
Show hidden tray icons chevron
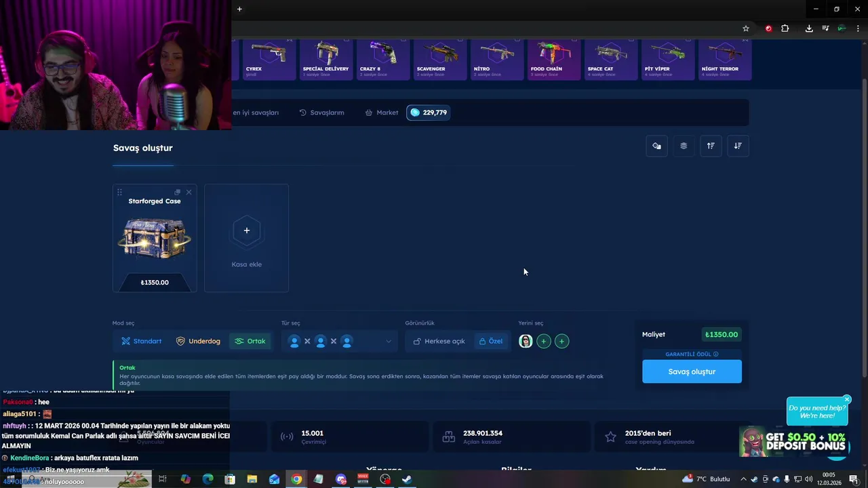pos(743,479)
